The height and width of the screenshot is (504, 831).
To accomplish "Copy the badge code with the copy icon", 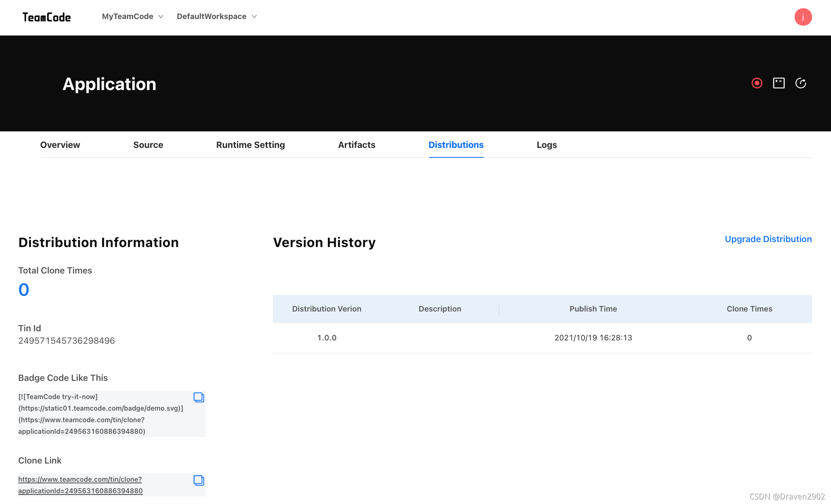I will coord(198,397).
